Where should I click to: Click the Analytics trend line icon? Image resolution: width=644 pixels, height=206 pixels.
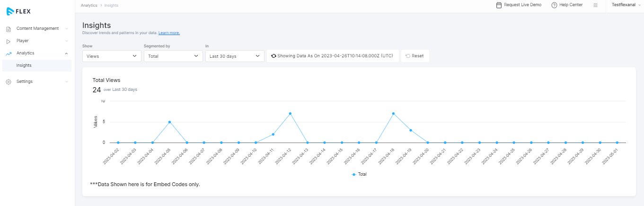(x=9, y=54)
